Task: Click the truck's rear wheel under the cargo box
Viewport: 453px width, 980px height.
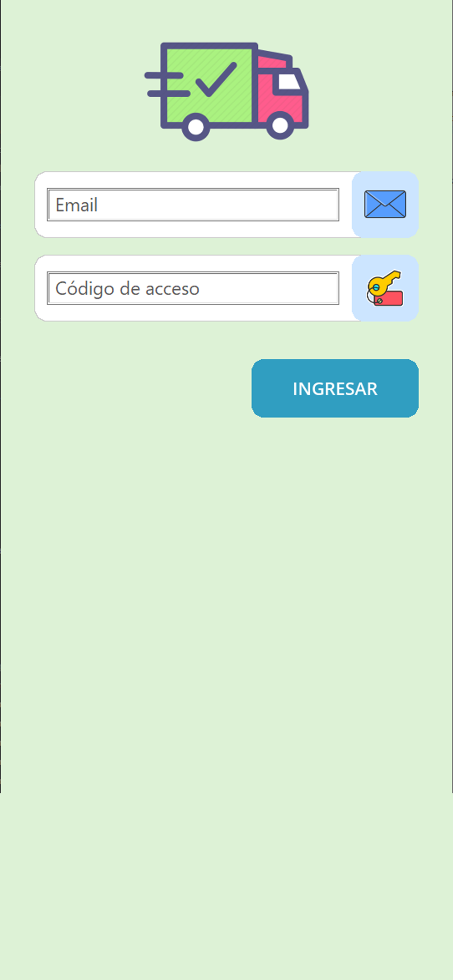Action: [196, 127]
